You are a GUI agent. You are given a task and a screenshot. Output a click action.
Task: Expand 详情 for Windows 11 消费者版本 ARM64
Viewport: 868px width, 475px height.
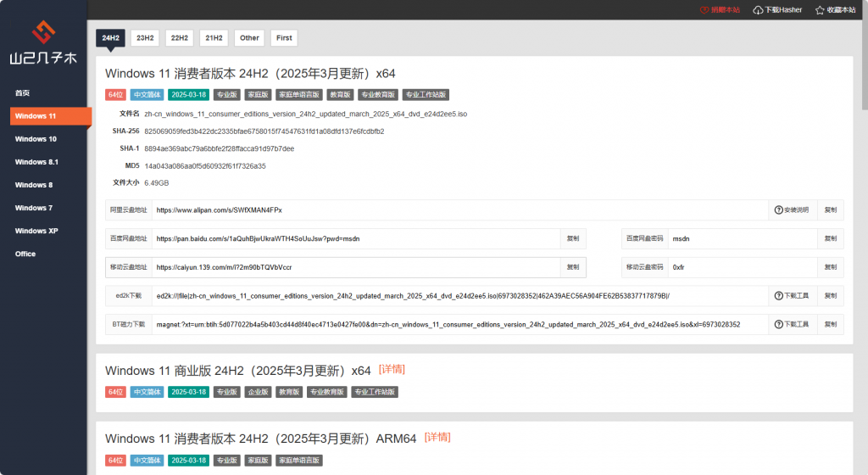click(x=437, y=438)
